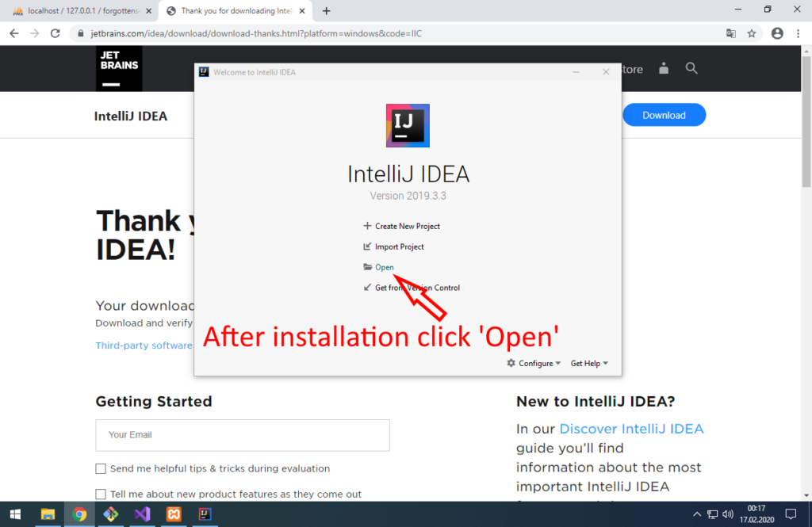Viewport: 812px width, 527px height.
Task: Bookmark this page with the star
Action: coord(752,33)
